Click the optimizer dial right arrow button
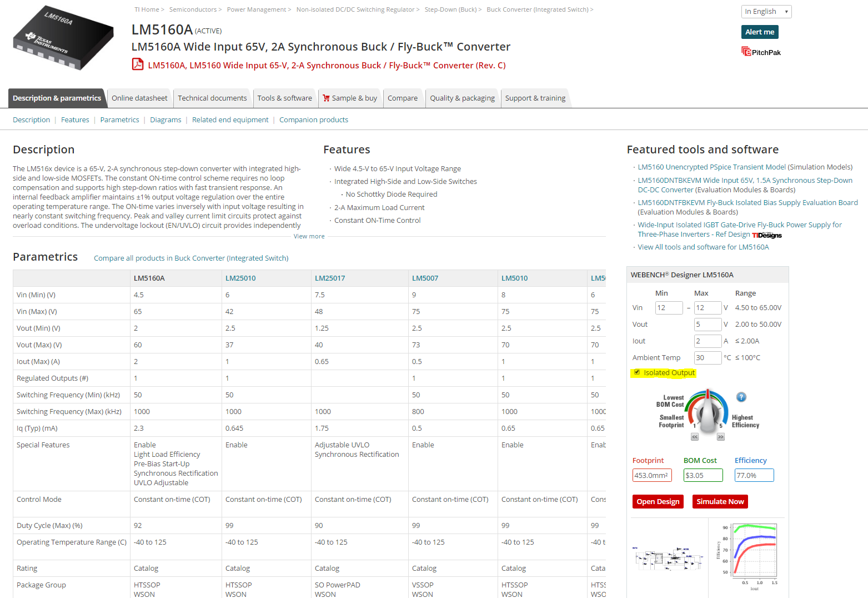Viewport: 868px width, 598px height. [x=721, y=437]
